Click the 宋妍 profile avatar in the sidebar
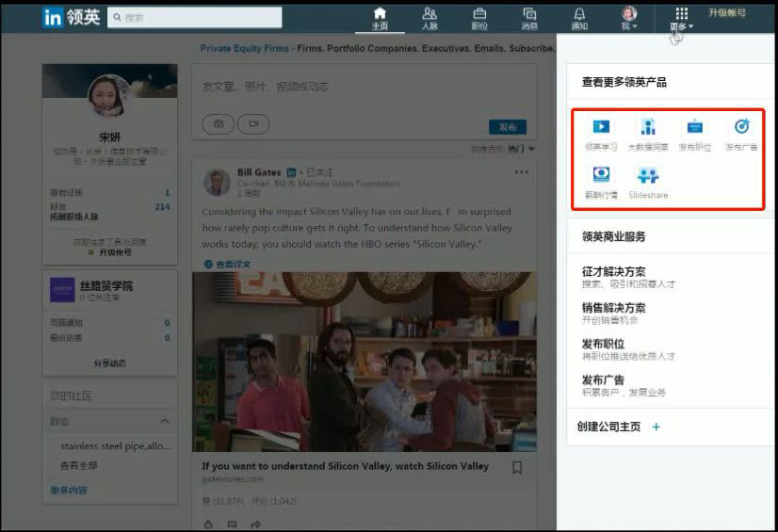Viewport: 778px width, 532px height. click(109, 96)
